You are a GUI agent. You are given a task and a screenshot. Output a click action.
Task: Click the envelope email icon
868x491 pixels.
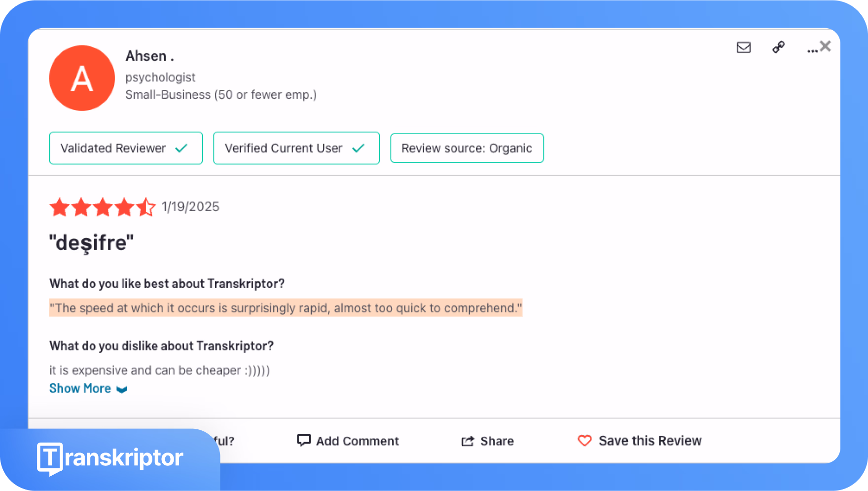click(x=743, y=47)
